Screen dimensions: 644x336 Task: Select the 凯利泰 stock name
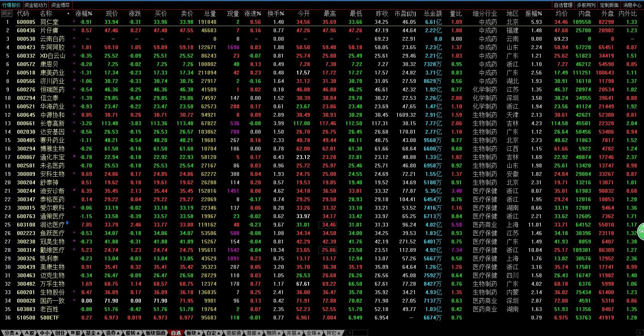(50, 258)
